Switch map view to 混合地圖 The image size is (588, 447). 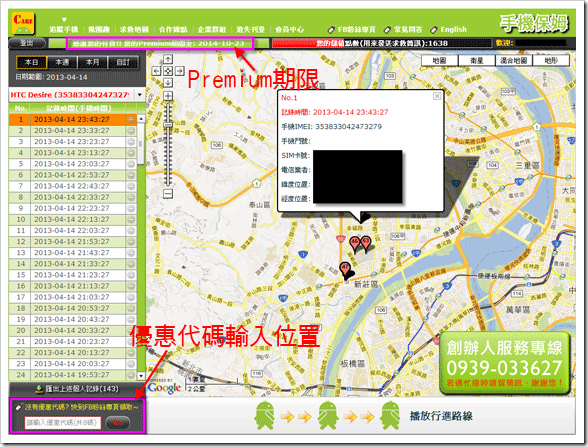click(514, 60)
